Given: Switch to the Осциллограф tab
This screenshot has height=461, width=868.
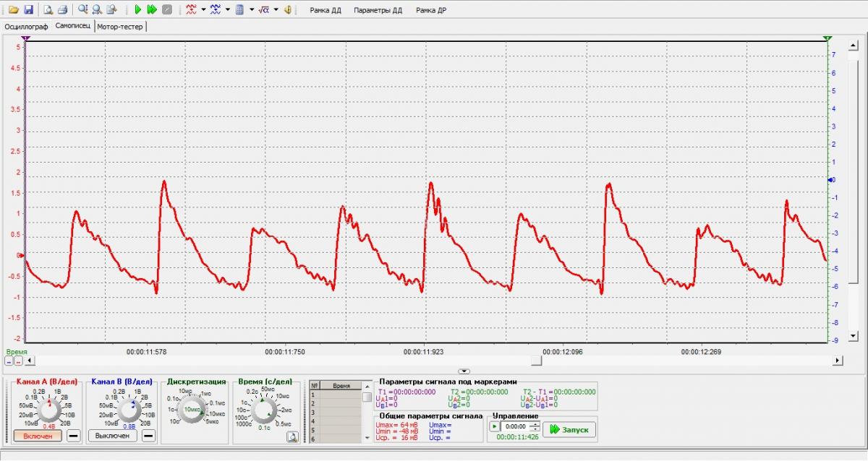Looking at the screenshot, I should pyautogui.click(x=26, y=27).
